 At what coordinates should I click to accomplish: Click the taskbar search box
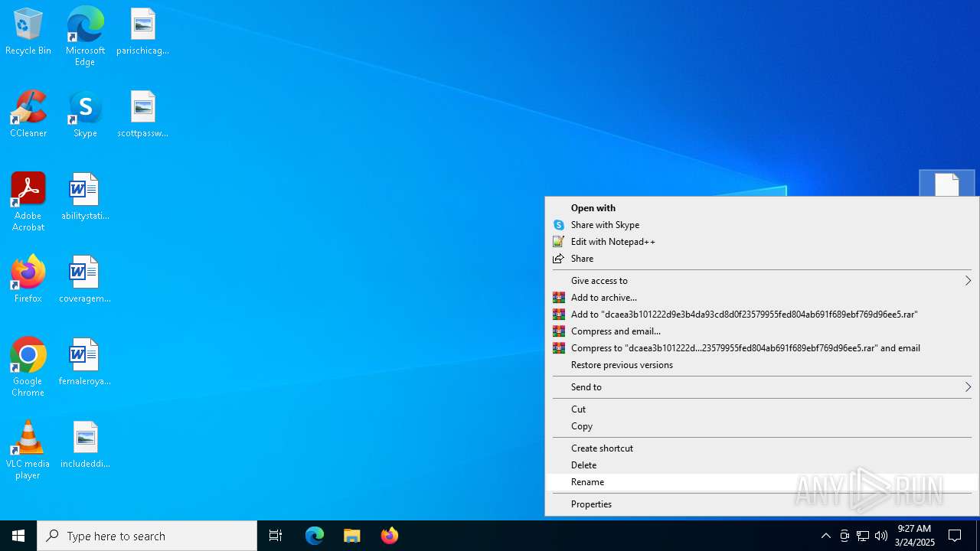[x=147, y=536]
